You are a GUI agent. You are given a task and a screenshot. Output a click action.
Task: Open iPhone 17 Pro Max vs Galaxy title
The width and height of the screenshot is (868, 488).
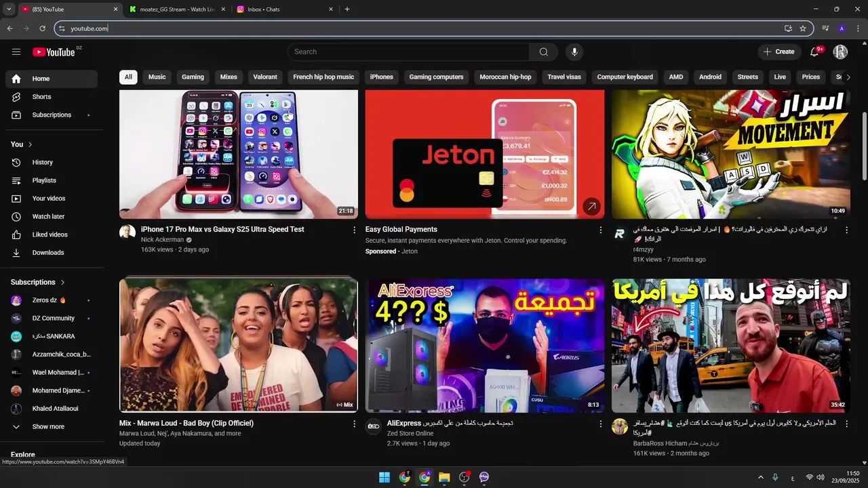pos(222,230)
